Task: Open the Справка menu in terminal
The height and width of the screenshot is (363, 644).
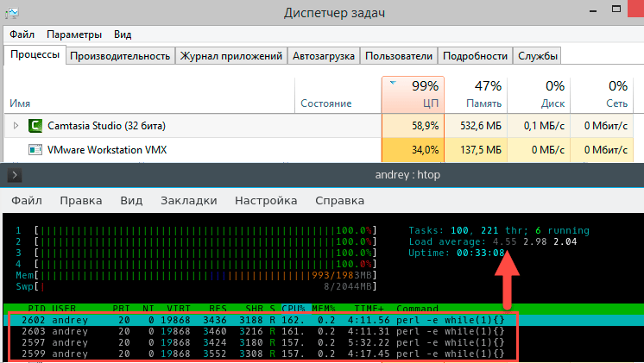Action: point(339,201)
